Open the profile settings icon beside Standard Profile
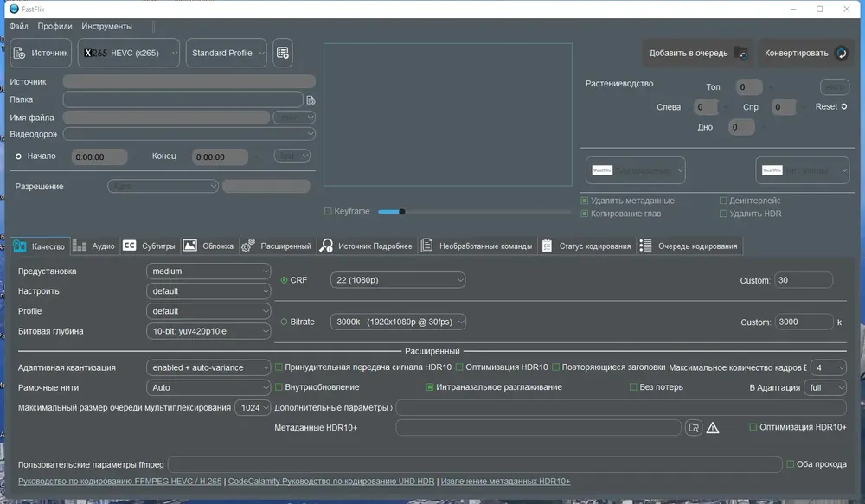865x504 pixels. click(283, 53)
